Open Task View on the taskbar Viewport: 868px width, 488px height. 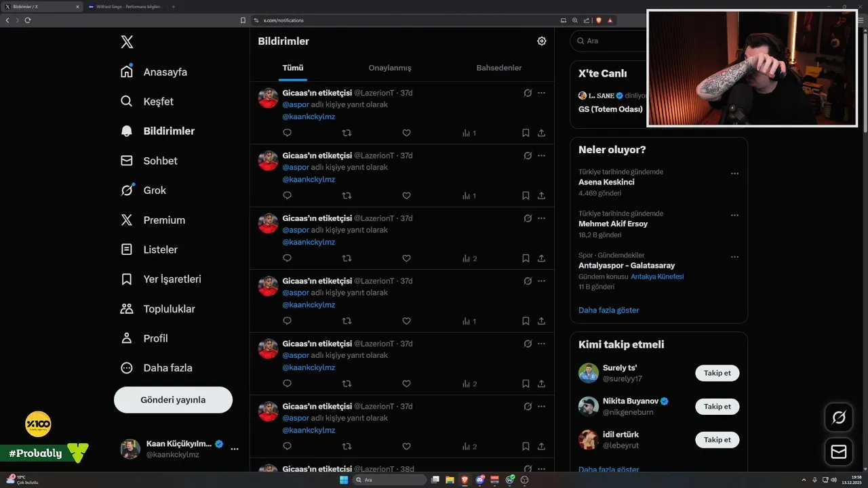pos(435,480)
